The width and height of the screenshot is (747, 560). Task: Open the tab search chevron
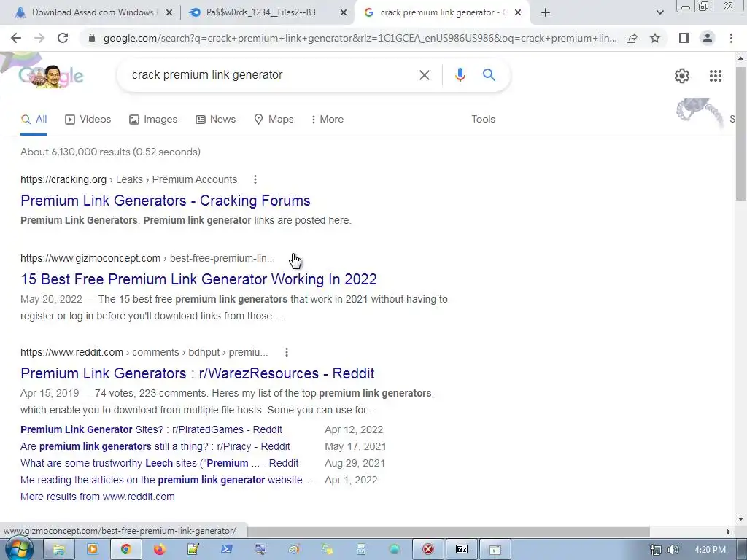[x=659, y=12]
